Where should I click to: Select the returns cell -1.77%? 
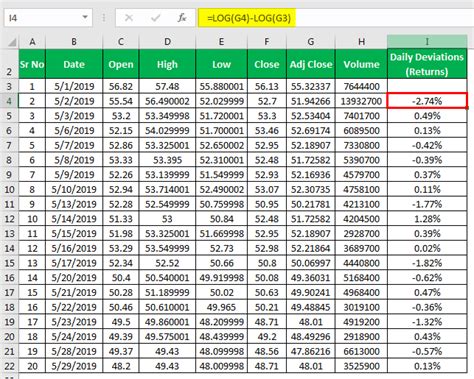427,204
